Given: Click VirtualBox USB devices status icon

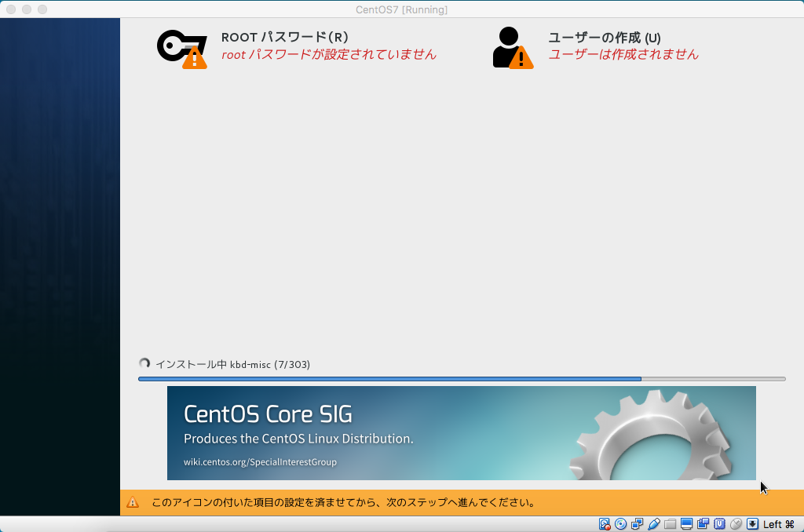Looking at the screenshot, I should coord(654,524).
